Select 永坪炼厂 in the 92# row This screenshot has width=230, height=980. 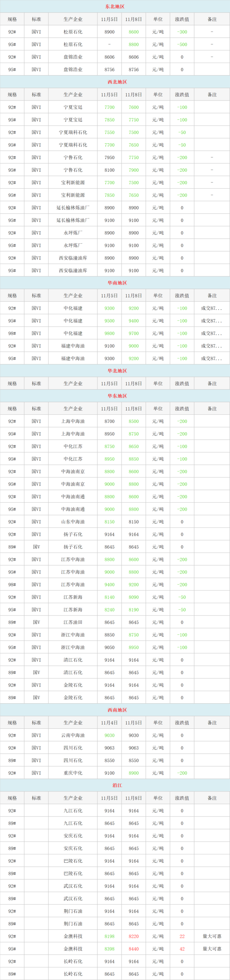pos(73,233)
